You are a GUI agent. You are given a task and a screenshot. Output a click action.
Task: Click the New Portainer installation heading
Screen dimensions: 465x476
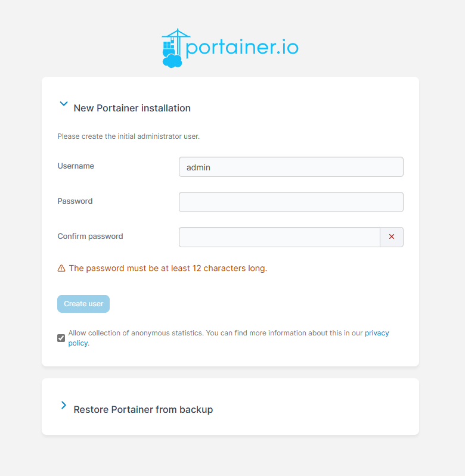[132, 108]
